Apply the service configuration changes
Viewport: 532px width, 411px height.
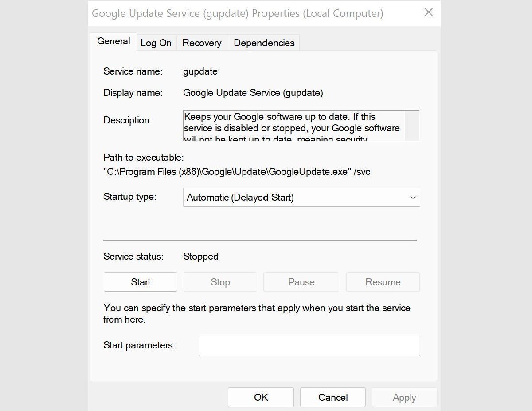point(404,397)
